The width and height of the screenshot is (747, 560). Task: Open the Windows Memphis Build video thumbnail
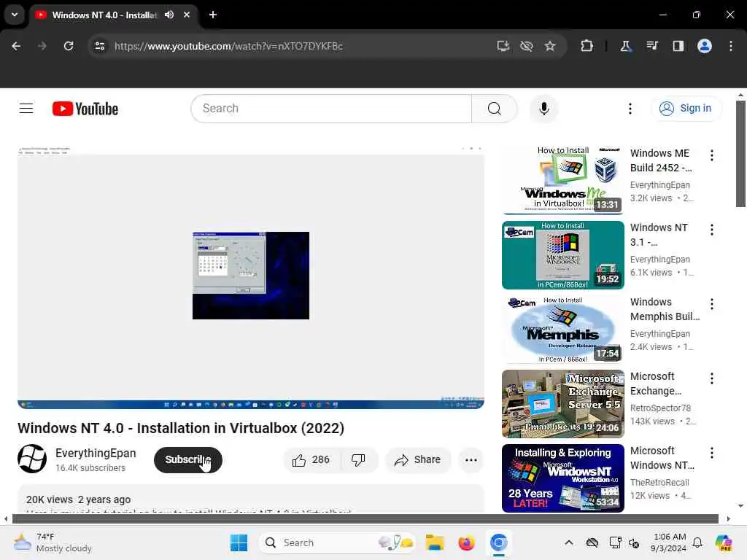click(563, 329)
